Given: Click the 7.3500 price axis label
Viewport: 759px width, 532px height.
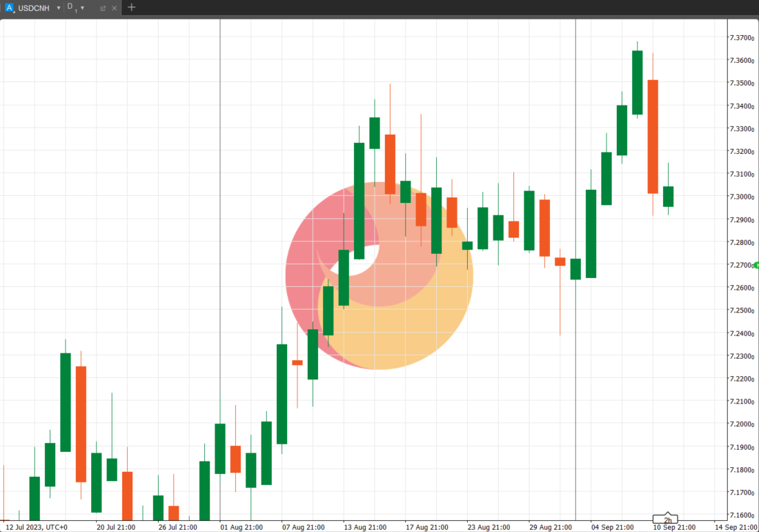Looking at the screenshot, I should pyautogui.click(x=742, y=83).
